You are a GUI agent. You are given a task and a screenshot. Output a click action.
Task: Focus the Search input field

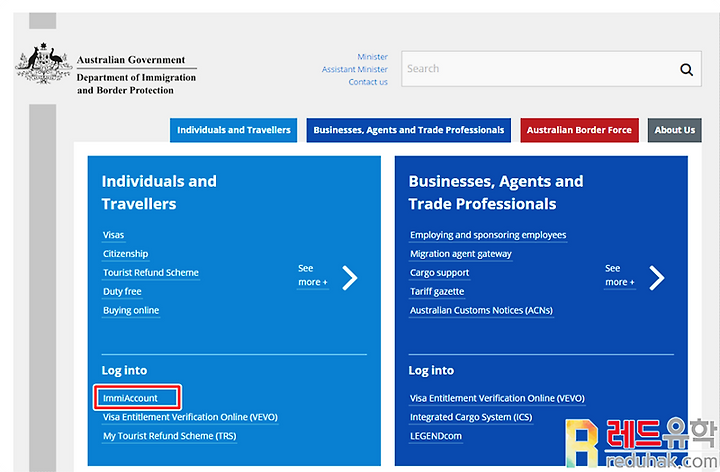point(551,69)
